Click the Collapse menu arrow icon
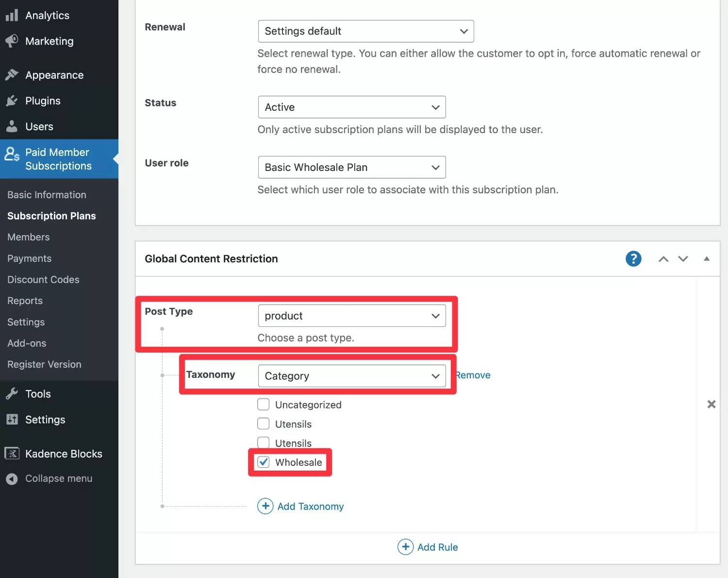728x578 pixels. 12,479
